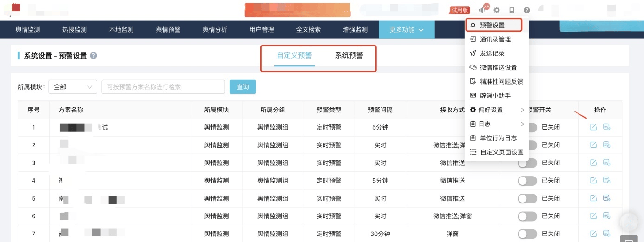Expand the 更多功能 navigation dropdown
The height and width of the screenshot is (242, 644).
tap(407, 30)
